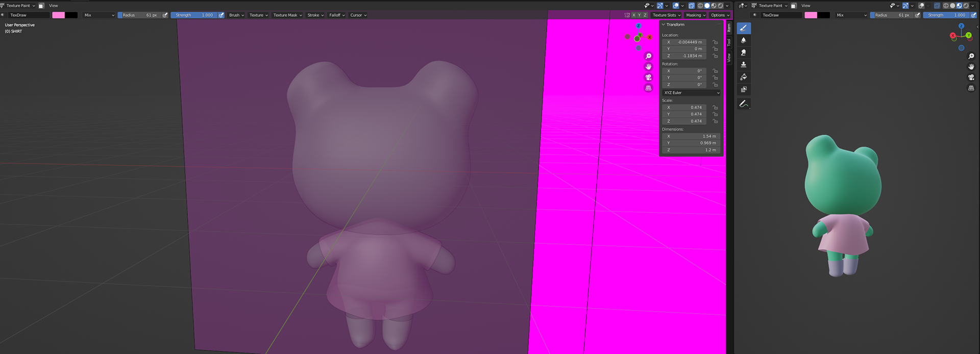This screenshot has width=980, height=354.
Task: Select solid shading in right viewport
Action: click(952, 6)
